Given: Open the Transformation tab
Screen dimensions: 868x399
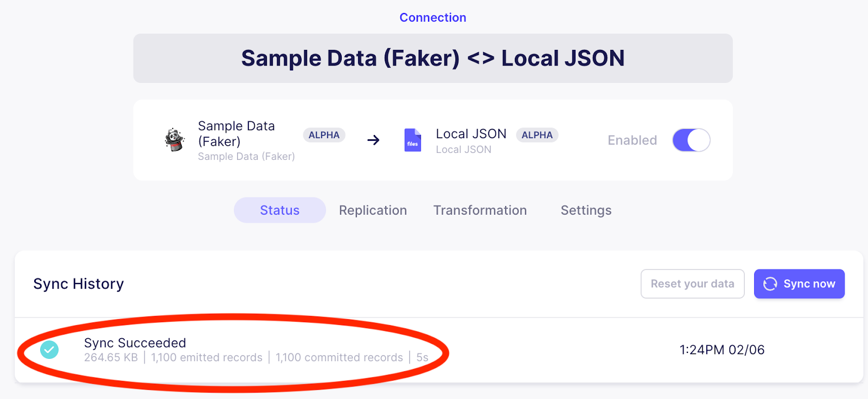Looking at the screenshot, I should point(480,210).
